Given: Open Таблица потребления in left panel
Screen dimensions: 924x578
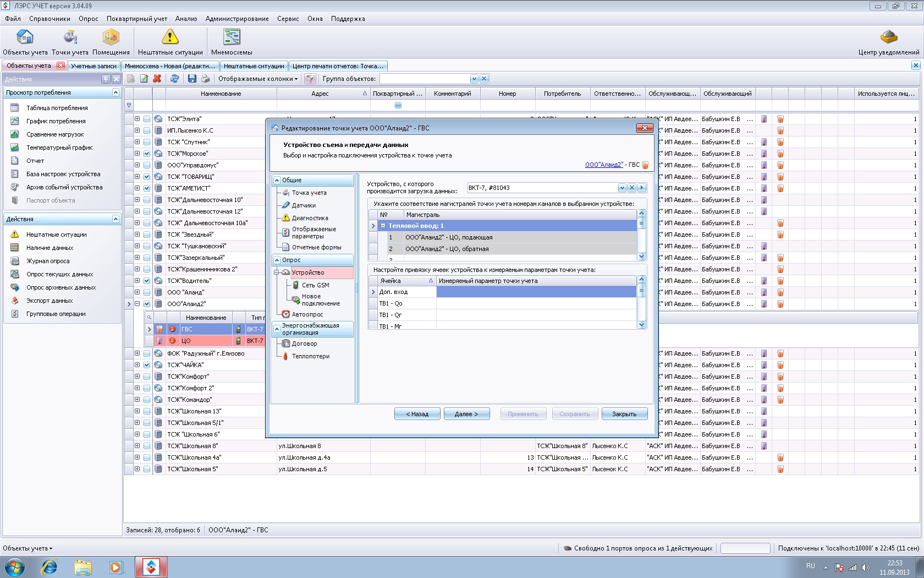Looking at the screenshot, I should [x=57, y=108].
